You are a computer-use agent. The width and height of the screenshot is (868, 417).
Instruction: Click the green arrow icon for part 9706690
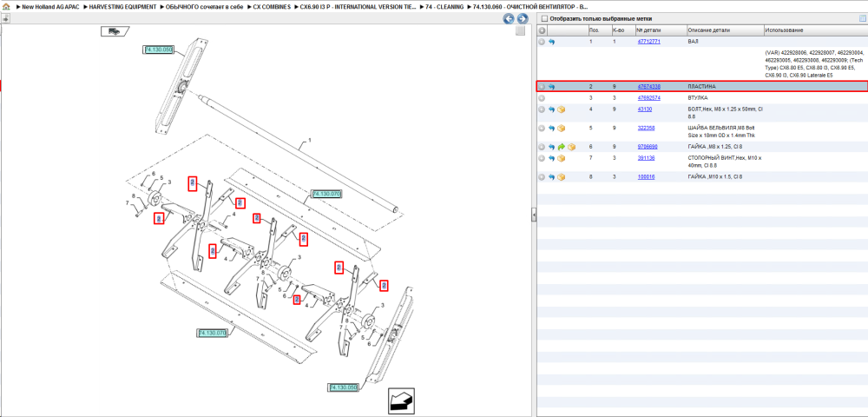point(562,147)
